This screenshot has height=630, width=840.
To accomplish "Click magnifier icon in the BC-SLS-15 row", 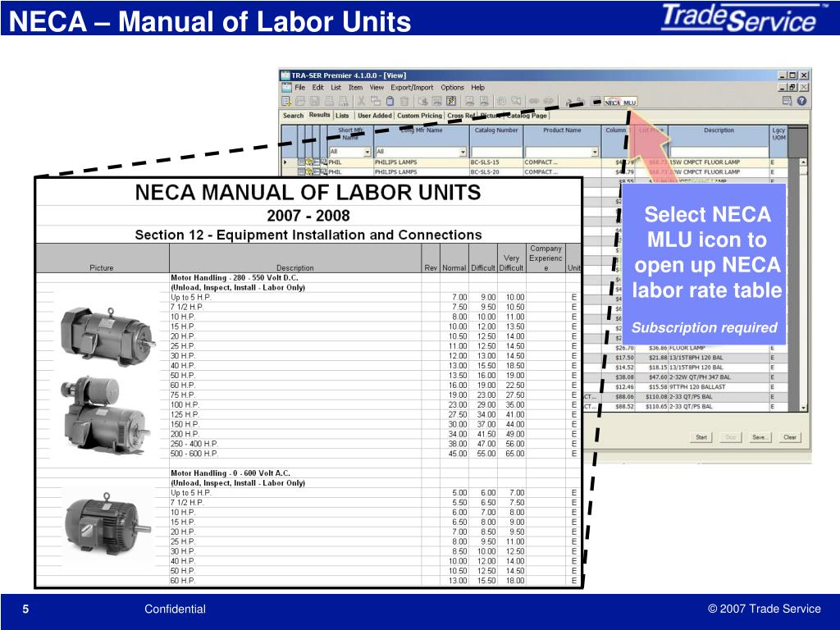I will 323,162.
